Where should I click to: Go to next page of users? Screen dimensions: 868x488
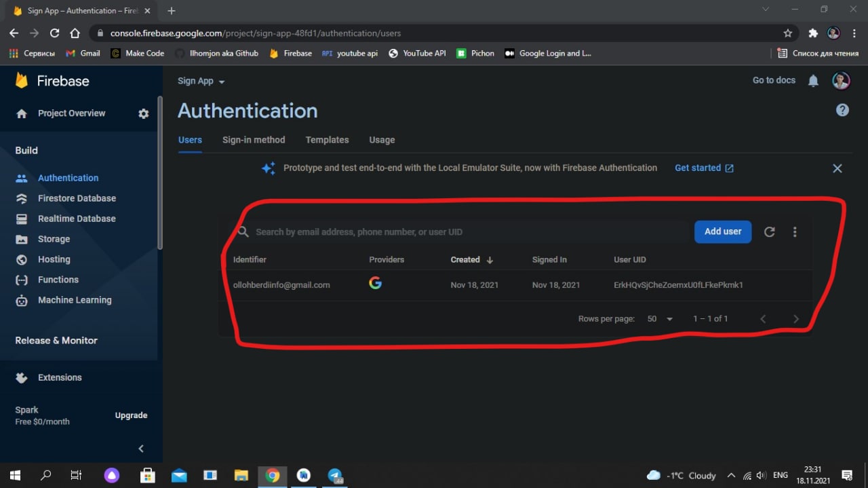[796, 318]
